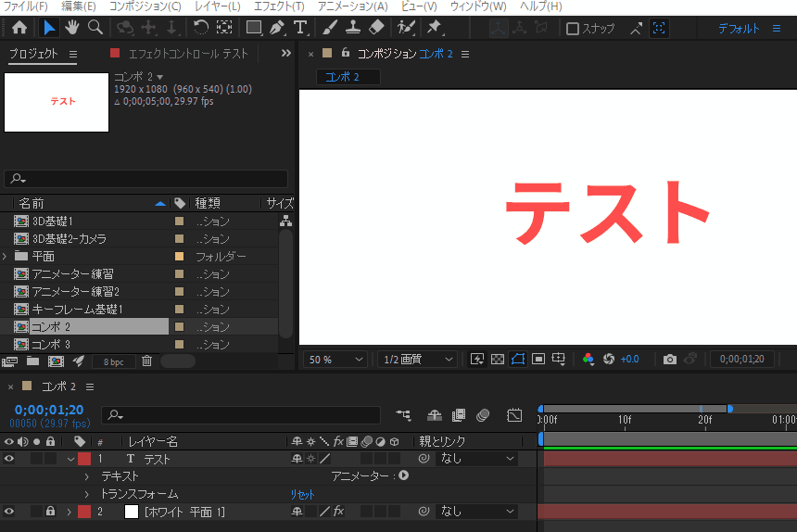Viewport: 797px width, 532px height.
Task: Open the エフェクト(T) menu
Action: (x=279, y=6)
